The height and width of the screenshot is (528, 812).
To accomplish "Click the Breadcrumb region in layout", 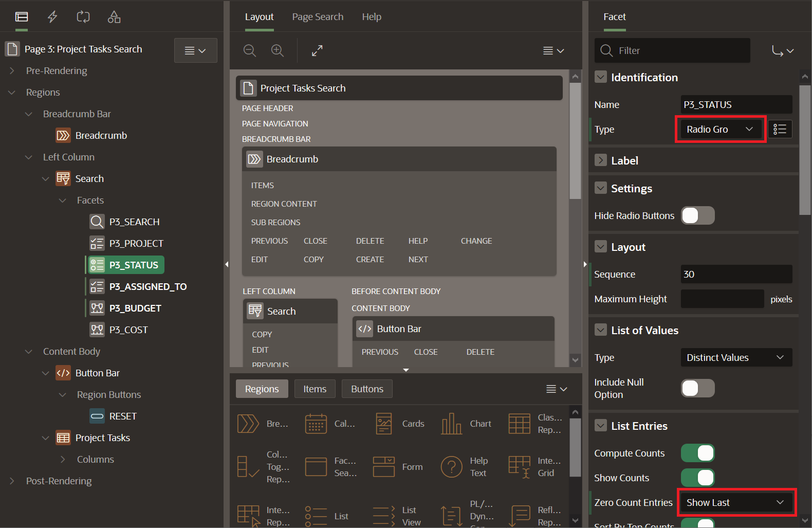I will click(x=399, y=159).
